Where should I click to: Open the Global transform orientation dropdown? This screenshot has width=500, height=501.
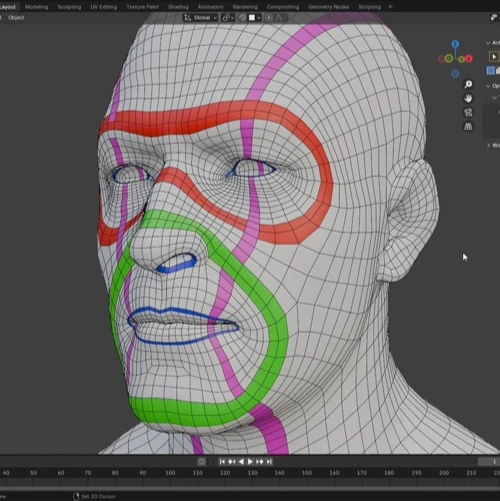click(x=201, y=18)
